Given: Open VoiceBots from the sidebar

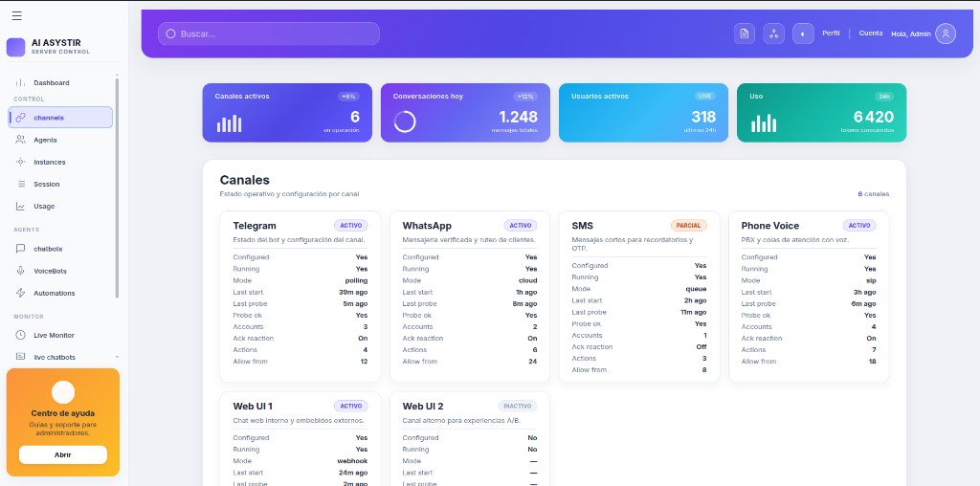Looking at the screenshot, I should (50, 271).
